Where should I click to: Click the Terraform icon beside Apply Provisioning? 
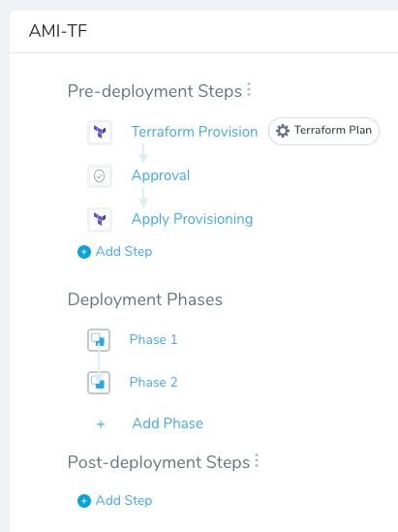[x=100, y=219]
